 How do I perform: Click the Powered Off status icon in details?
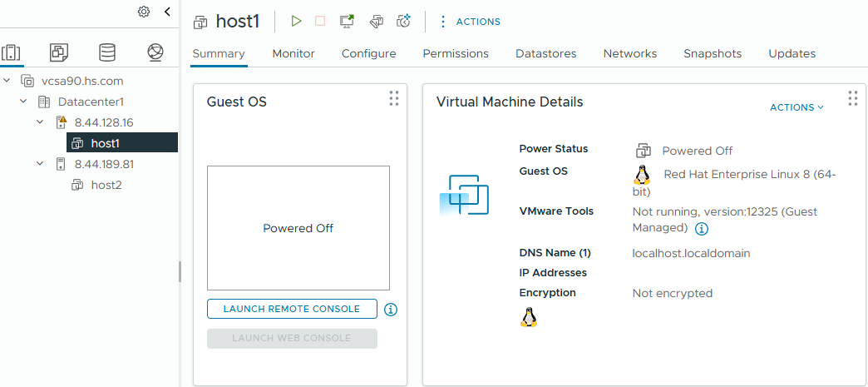[643, 151]
